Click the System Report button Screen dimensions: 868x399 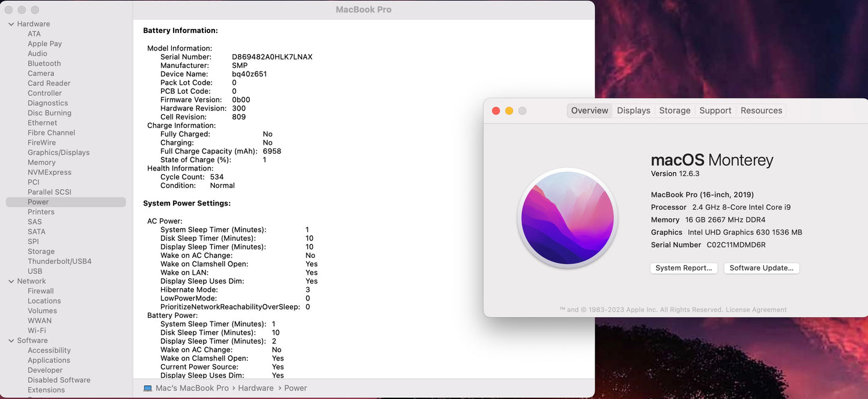(x=684, y=268)
